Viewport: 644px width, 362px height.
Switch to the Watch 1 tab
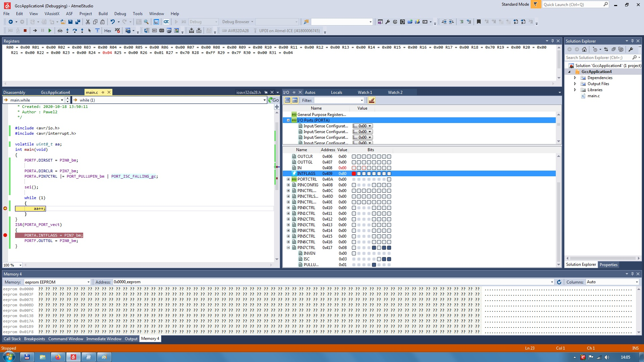coord(365,92)
